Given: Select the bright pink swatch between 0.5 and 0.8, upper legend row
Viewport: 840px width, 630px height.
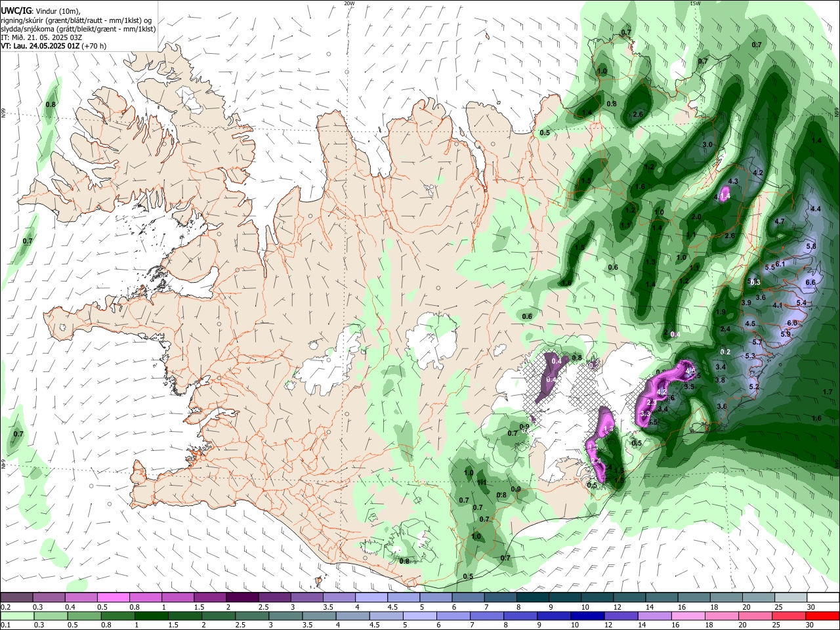Looking at the screenshot, I should (x=113, y=598).
